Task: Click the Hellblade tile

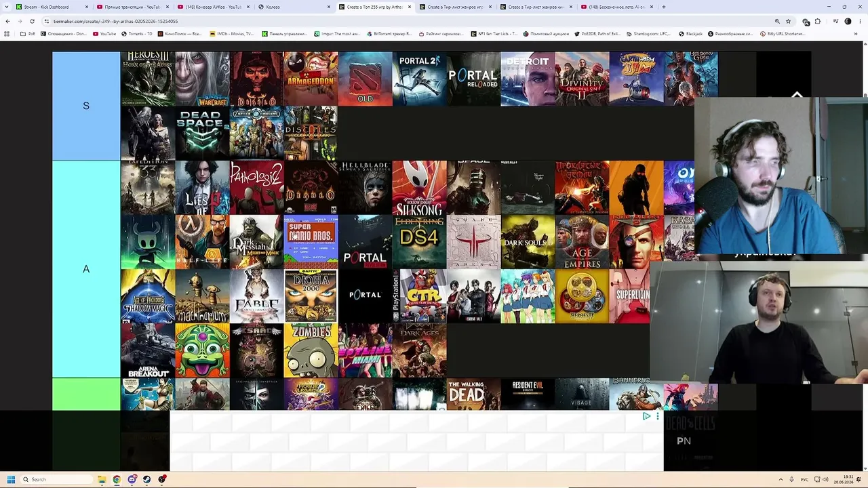Action: click(x=365, y=188)
